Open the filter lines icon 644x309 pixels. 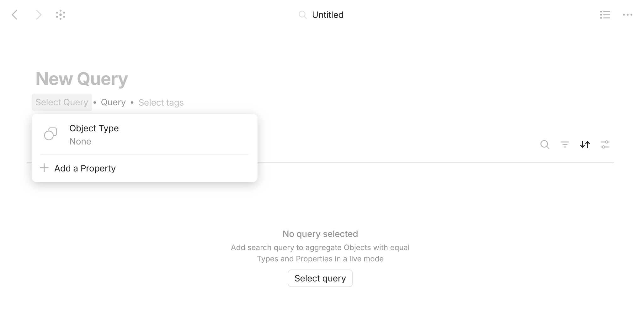[565, 144]
